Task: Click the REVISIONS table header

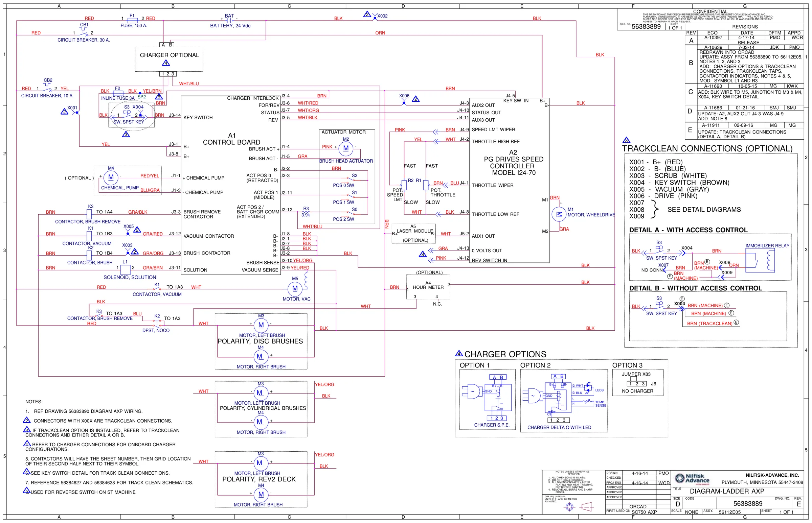Action: [x=745, y=26]
